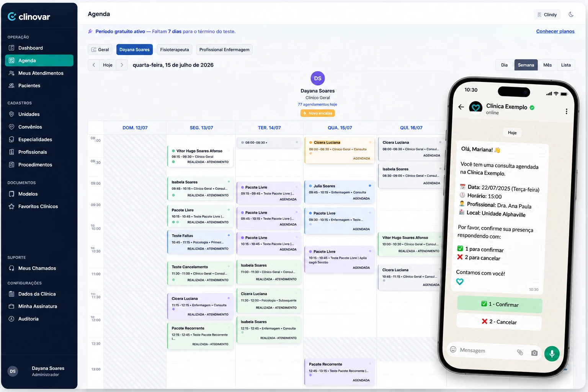The height and width of the screenshot is (392, 588).
Task: Open Cicera Luciana 11:30 Psicologia appointment
Action: tap(269, 301)
